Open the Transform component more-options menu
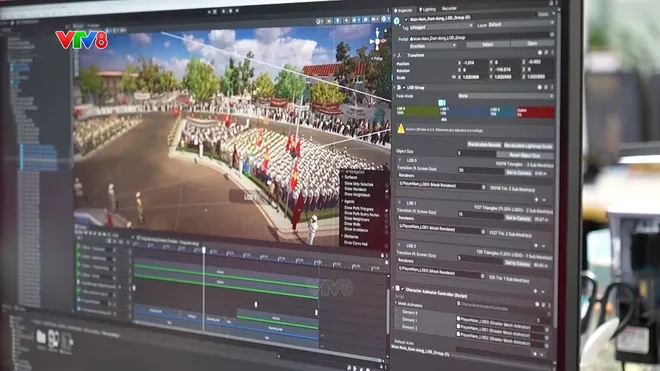This screenshot has width=660, height=371. pos(552,53)
